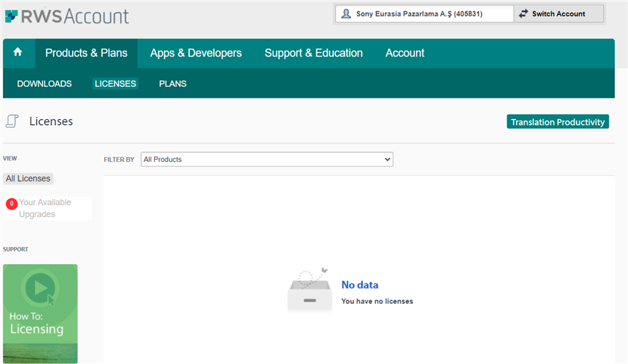Screen dimensions: 628x364
Task: Play the How To: Licensing video
Action: click(x=40, y=313)
